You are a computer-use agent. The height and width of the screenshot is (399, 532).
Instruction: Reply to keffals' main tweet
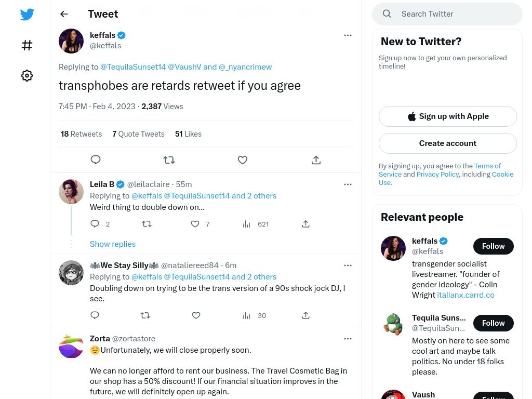tap(96, 160)
